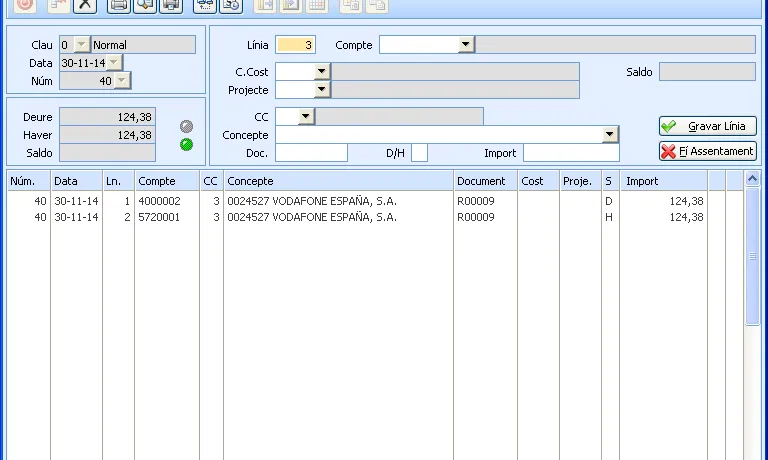Click the Haver total field
Image resolution: width=768 pixels, height=460 pixels.
(x=107, y=135)
